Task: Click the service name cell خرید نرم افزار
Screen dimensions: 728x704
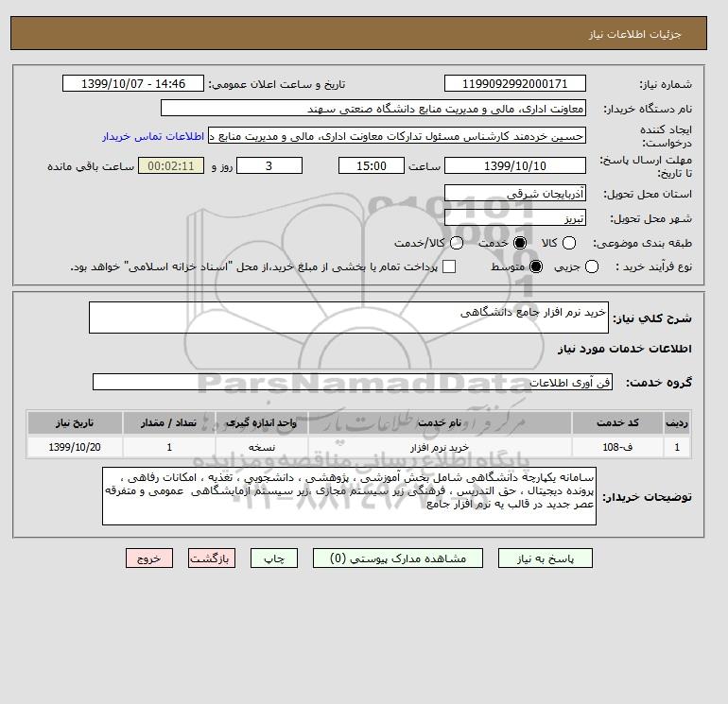Action: click(440, 447)
